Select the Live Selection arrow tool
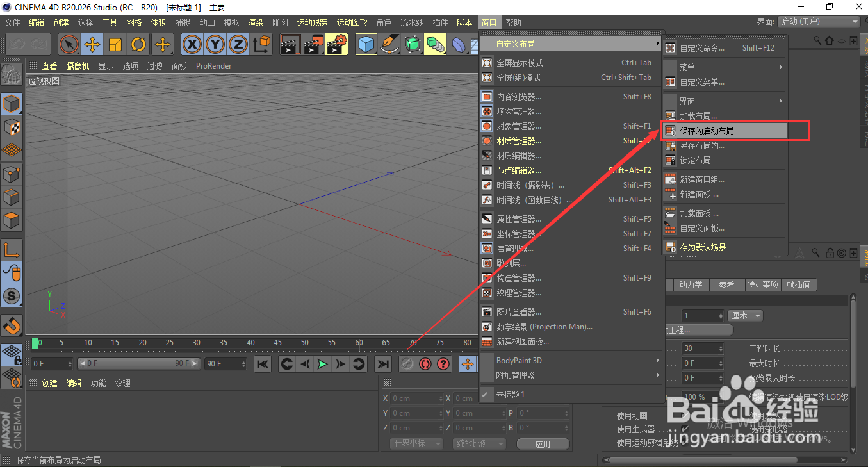This screenshot has height=467, width=868. tap(69, 44)
